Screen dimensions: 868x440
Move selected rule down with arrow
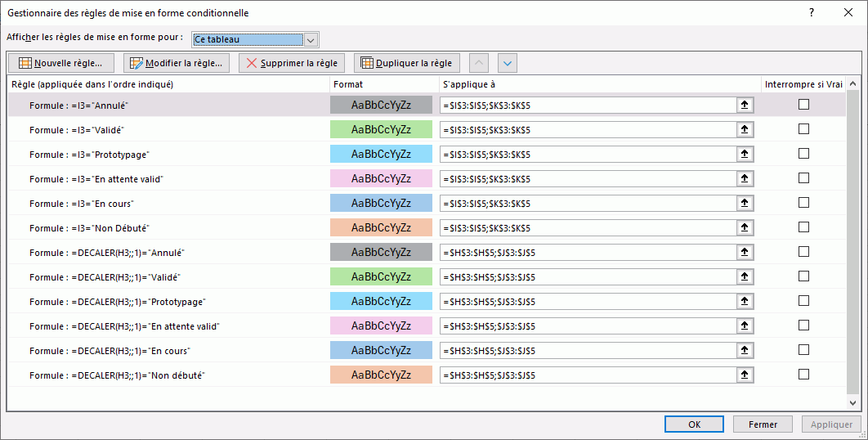point(508,63)
